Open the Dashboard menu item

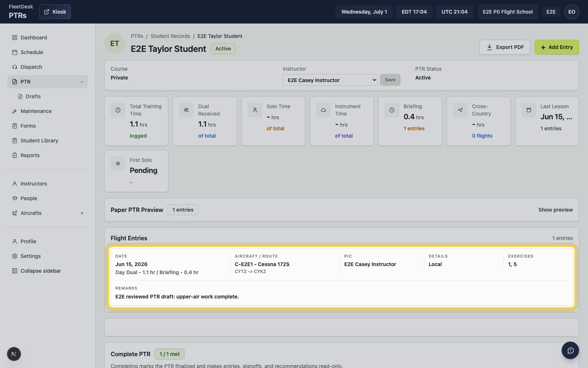tap(47, 38)
